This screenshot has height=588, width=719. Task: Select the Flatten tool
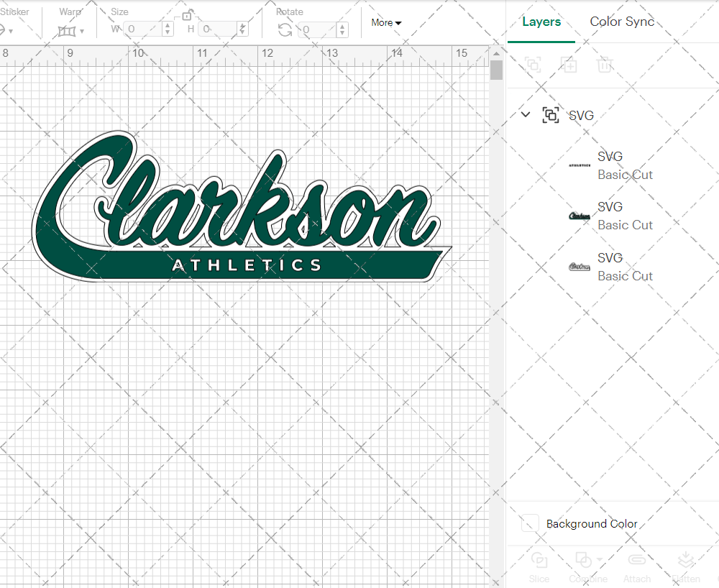(x=686, y=568)
